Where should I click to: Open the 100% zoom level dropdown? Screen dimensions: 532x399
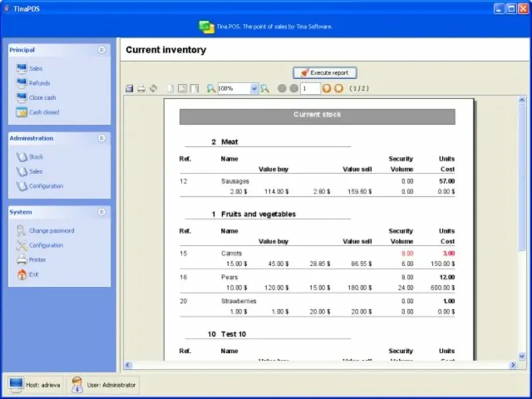click(254, 88)
